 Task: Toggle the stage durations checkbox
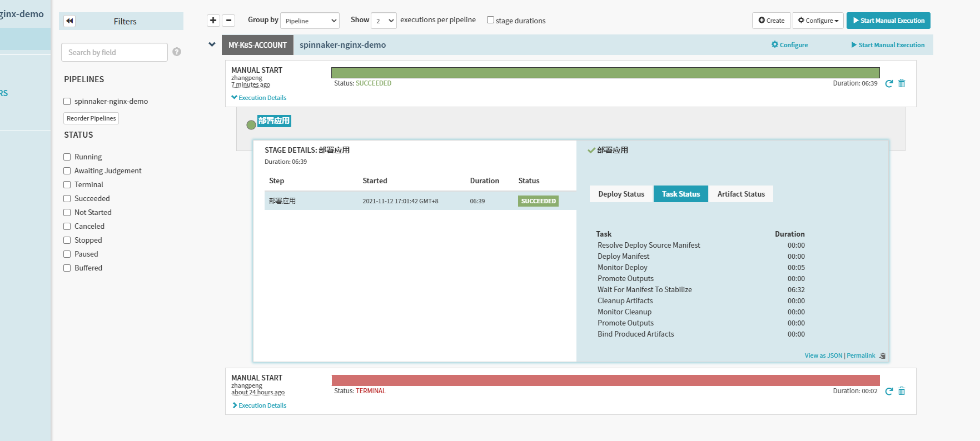(490, 20)
